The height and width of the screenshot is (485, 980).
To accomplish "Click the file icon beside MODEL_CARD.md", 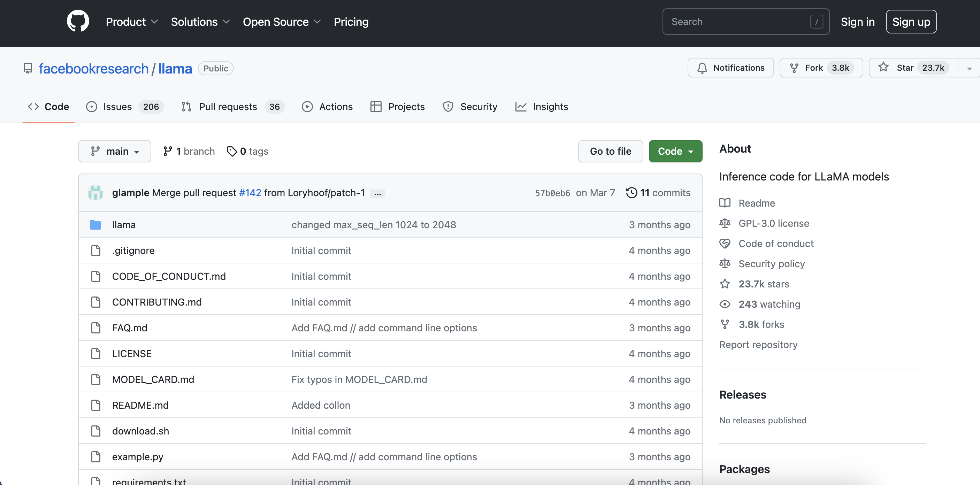I will tap(96, 380).
